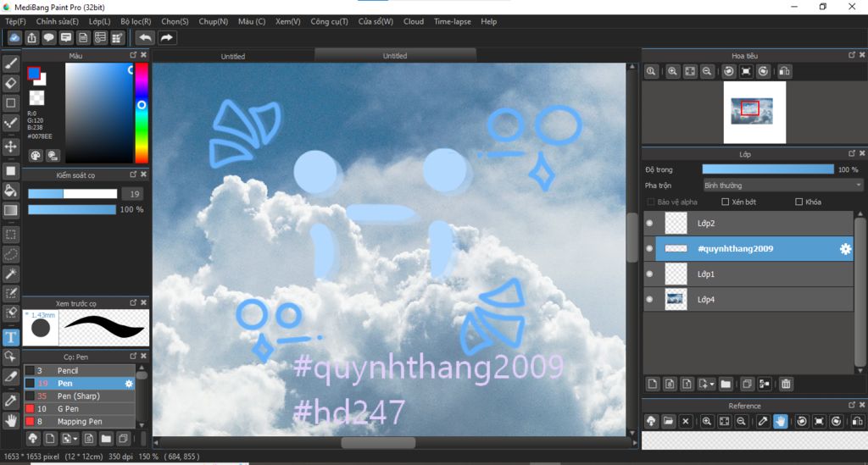Select the Brush tool in left toolbar
This screenshot has width=868, height=465.
[10, 64]
